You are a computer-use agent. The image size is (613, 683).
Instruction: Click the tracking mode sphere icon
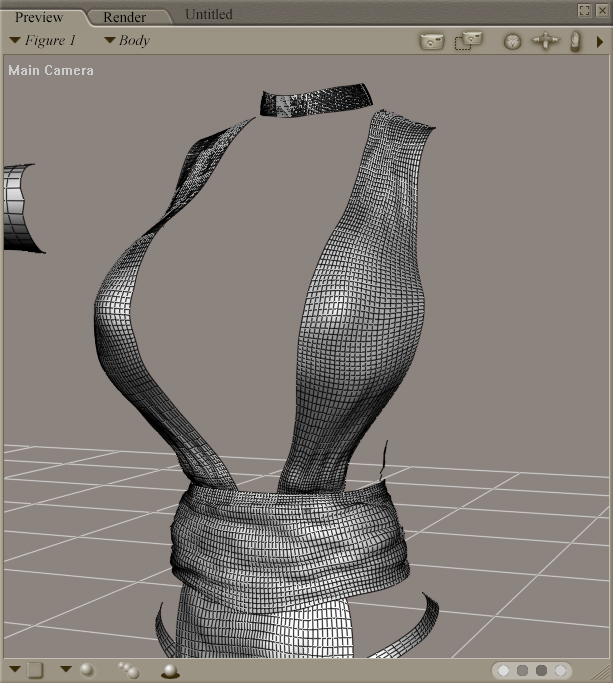coord(87,669)
